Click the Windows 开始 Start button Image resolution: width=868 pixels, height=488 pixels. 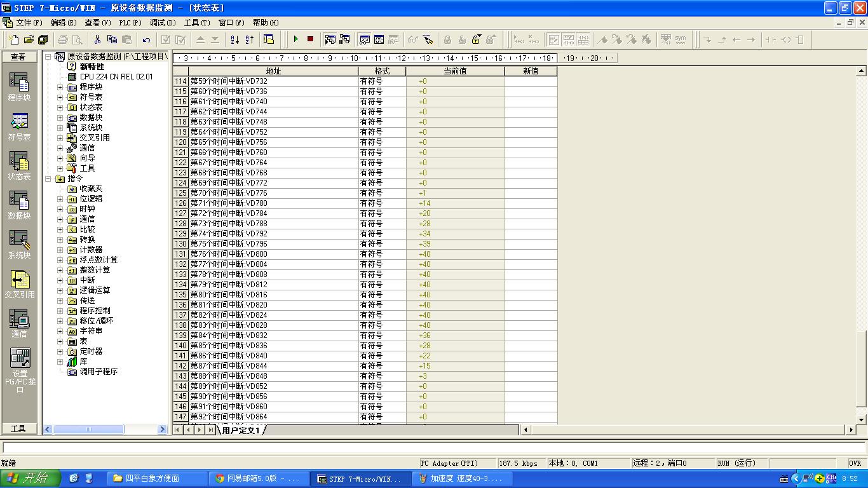coord(31,478)
